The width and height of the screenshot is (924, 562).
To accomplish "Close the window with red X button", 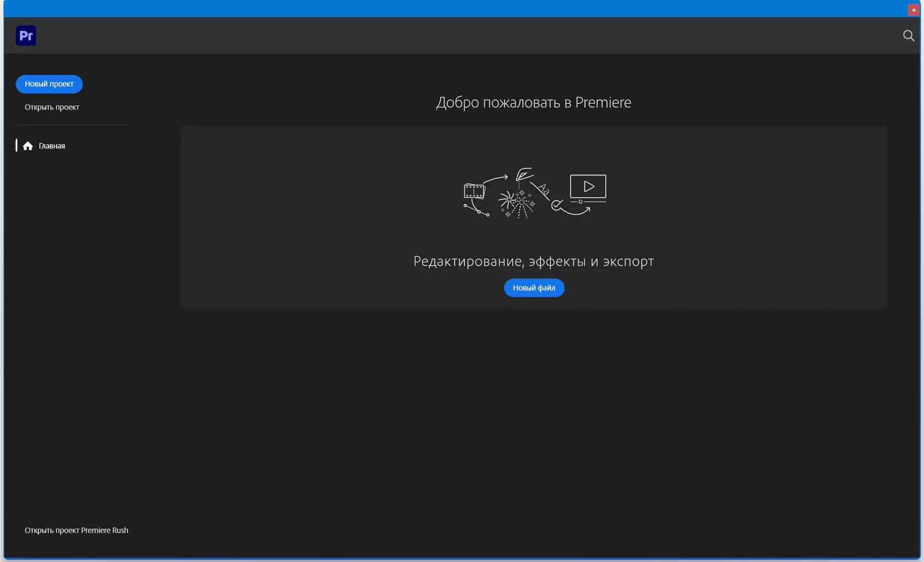I will pos(914,10).
